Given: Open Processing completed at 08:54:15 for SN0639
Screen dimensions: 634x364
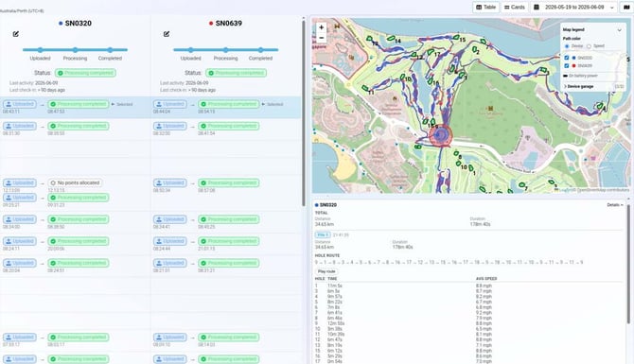Looking at the screenshot, I should [x=229, y=104].
